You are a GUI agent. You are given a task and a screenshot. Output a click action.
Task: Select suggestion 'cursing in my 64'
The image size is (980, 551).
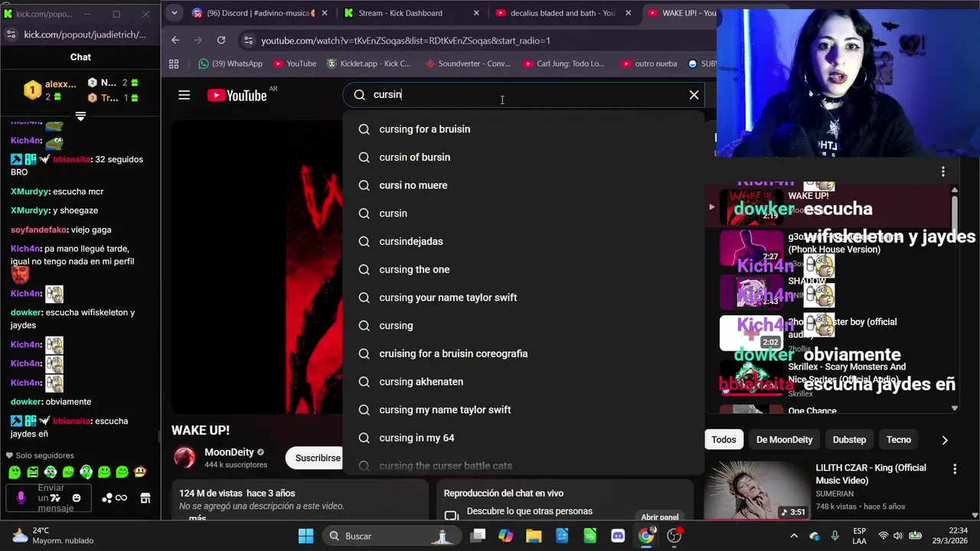tap(523, 438)
